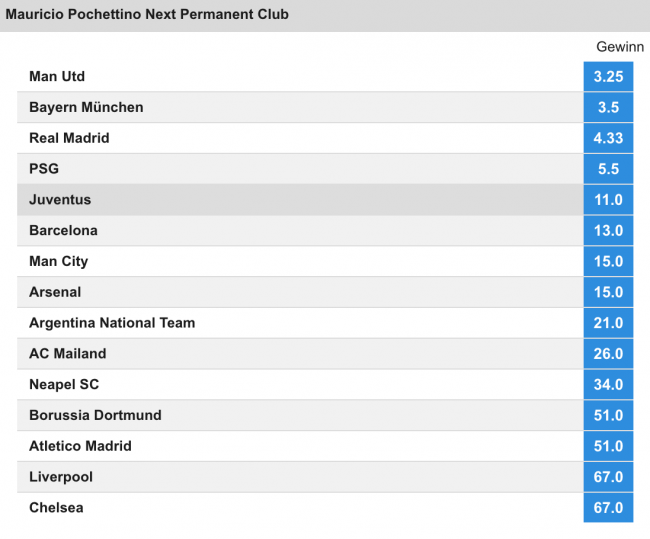The image size is (650, 539).
Task: Click the Juventus team name
Action: tap(60, 200)
